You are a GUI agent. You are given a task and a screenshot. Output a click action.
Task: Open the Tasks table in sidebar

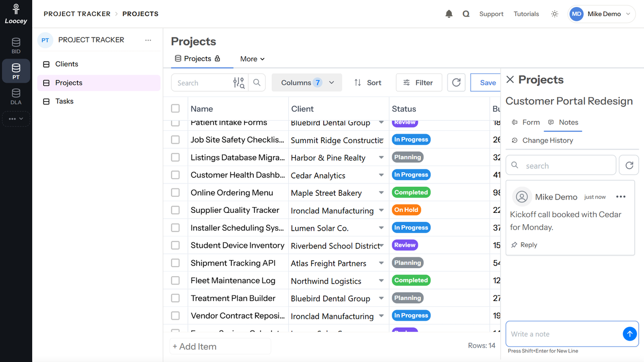pyautogui.click(x=99, y=101)
